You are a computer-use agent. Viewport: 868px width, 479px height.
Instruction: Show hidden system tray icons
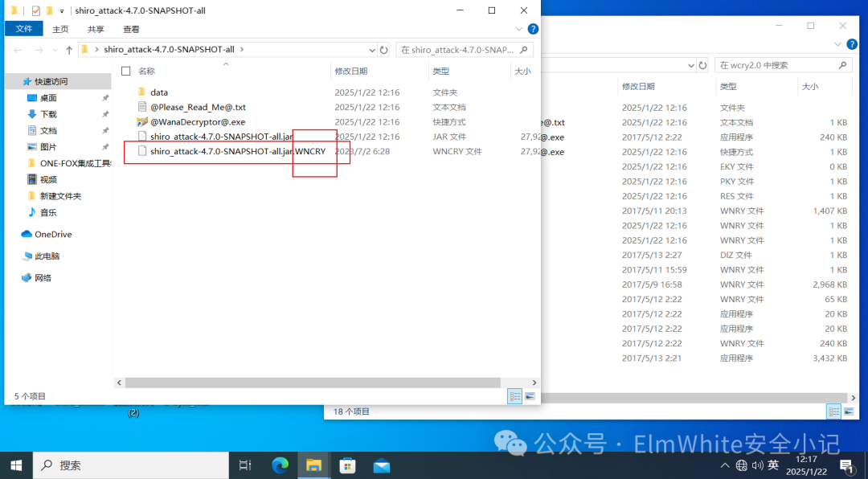[x=726, y=465]
